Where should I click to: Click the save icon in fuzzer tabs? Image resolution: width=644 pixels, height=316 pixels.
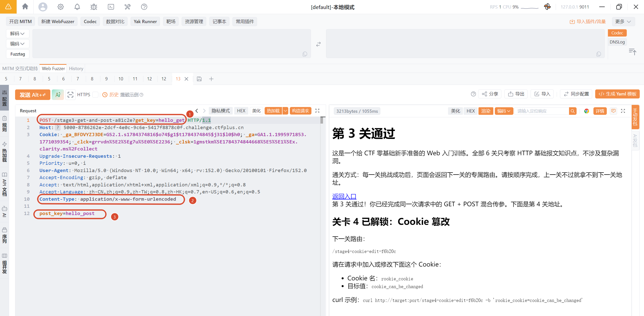coord(199,79)
